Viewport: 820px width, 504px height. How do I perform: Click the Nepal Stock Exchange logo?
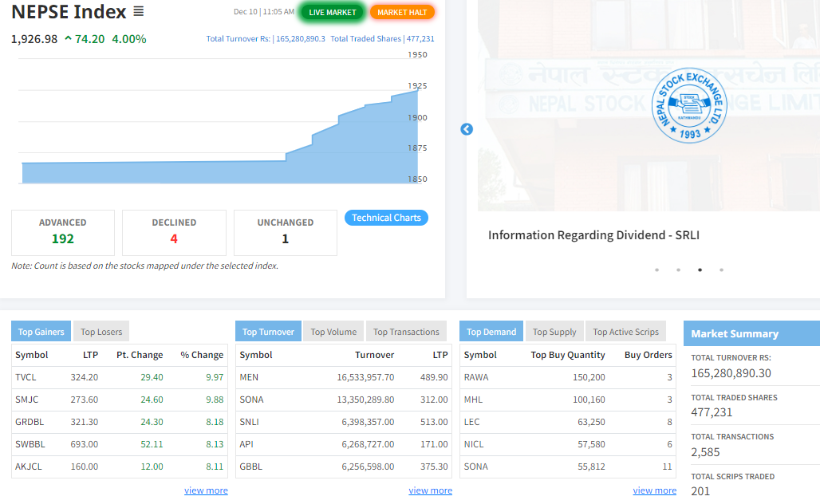tap(689, 105)
